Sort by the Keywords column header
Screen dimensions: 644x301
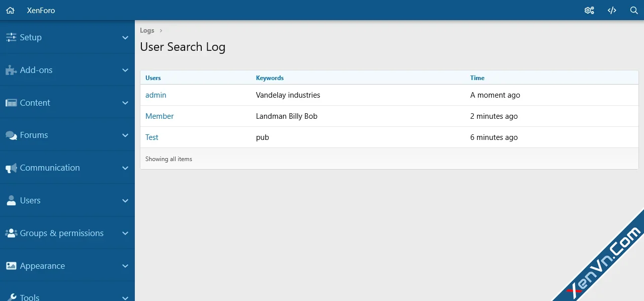click(x=270, y=78)
